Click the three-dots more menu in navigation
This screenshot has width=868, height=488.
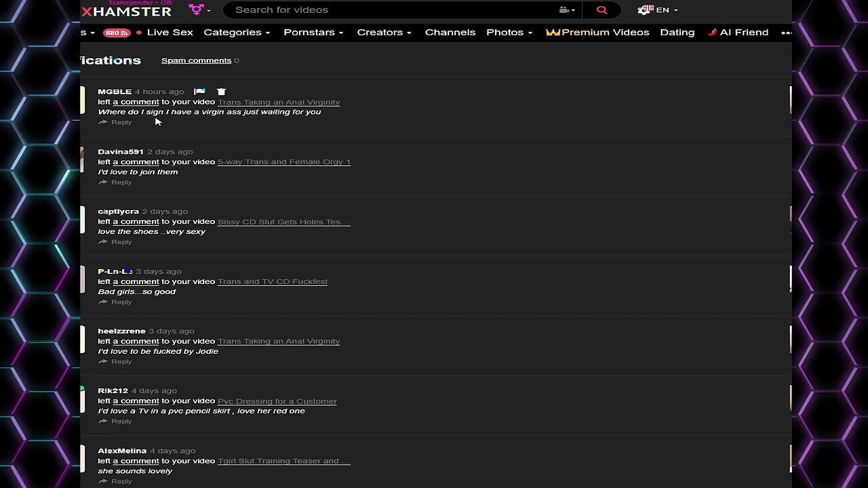point(786,33)
